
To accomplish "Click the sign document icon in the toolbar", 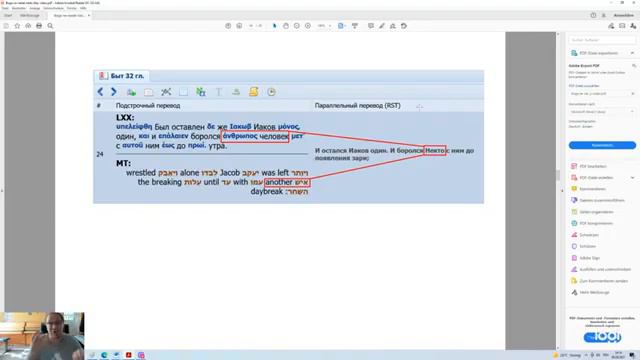I will 393,26.
